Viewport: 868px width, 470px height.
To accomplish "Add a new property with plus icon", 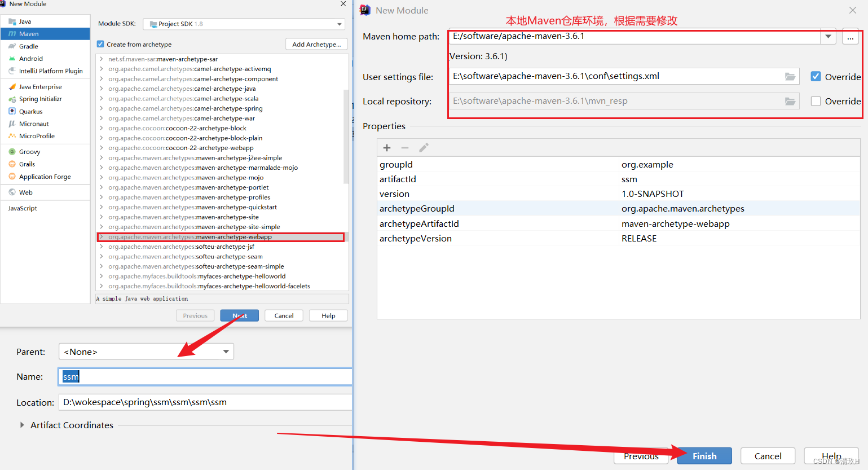I will tap(387, 148).
